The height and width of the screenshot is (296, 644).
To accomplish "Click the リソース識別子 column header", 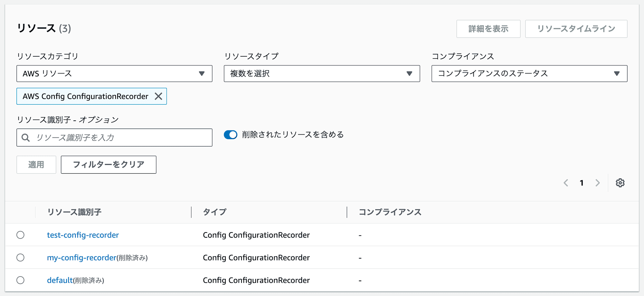I will (x=74, y=212).
